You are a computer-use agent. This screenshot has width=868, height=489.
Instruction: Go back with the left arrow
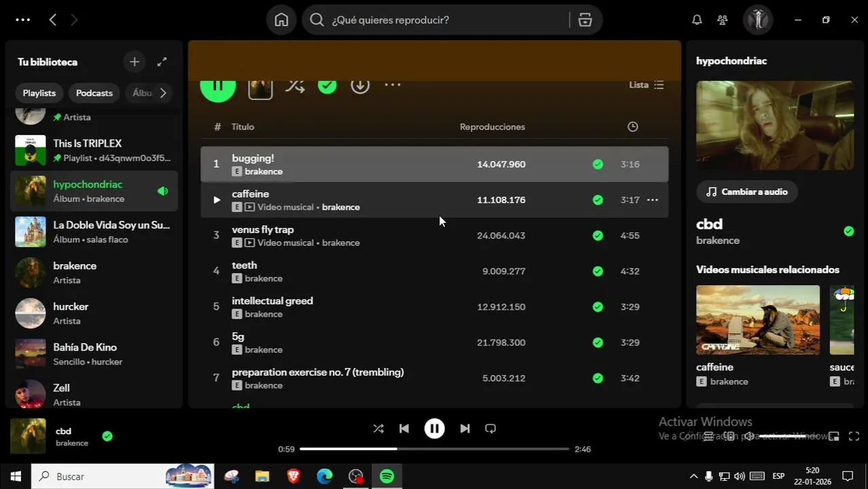52,20
